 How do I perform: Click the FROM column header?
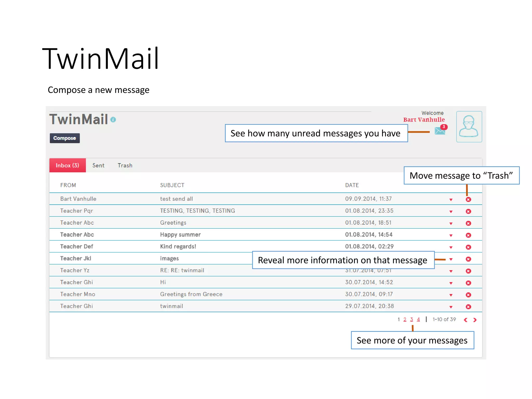[x=68, y=185]
